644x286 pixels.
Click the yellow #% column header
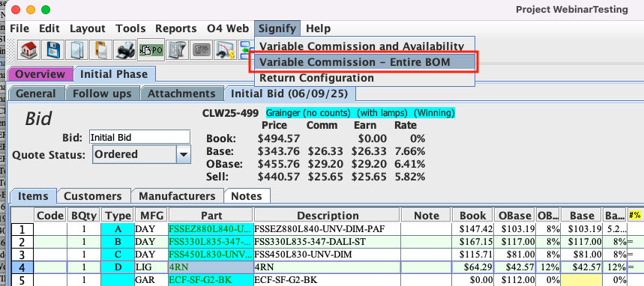(x=635, y=216)
